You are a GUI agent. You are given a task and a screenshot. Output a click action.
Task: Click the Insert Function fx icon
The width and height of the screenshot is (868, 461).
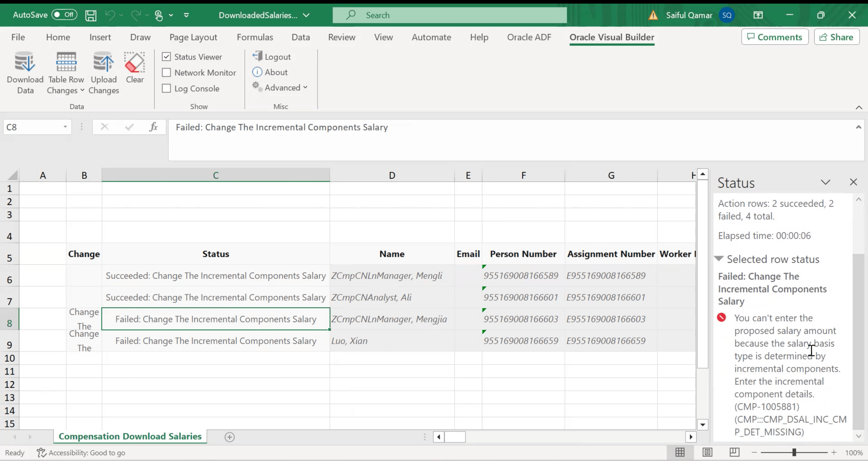click(x=154, y=127)
